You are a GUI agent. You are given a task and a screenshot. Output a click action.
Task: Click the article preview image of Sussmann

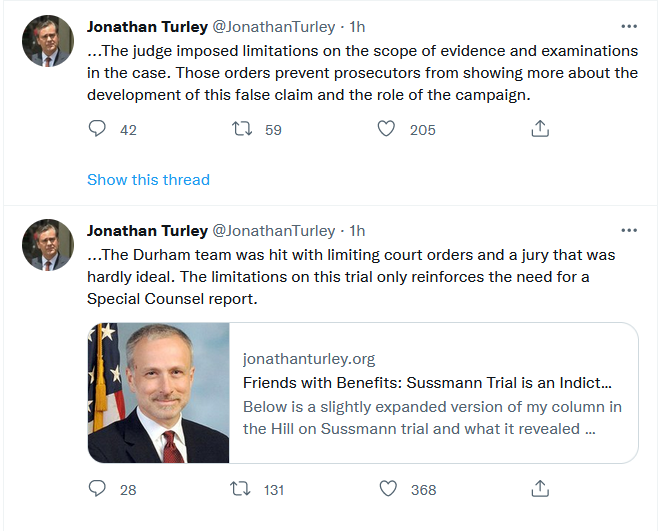[x=159, y=393]
